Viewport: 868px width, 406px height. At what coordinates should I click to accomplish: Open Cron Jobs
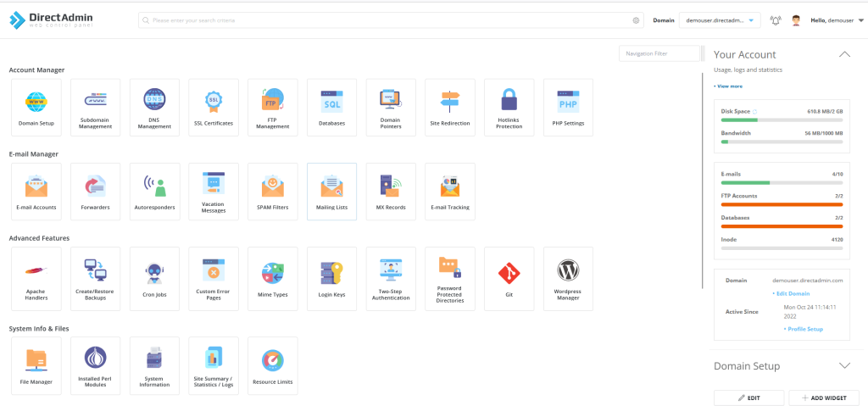[x=154, y=275]
